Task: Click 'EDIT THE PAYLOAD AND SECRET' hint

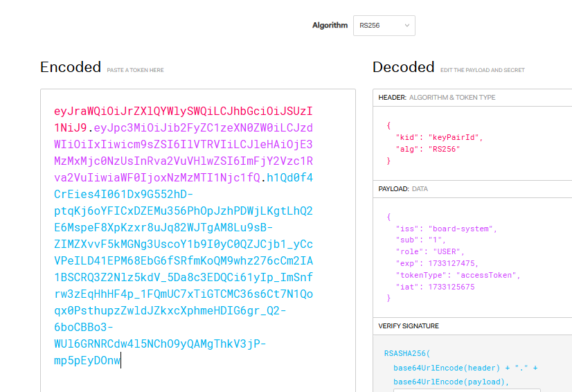Action: click(x=482, y=70)
